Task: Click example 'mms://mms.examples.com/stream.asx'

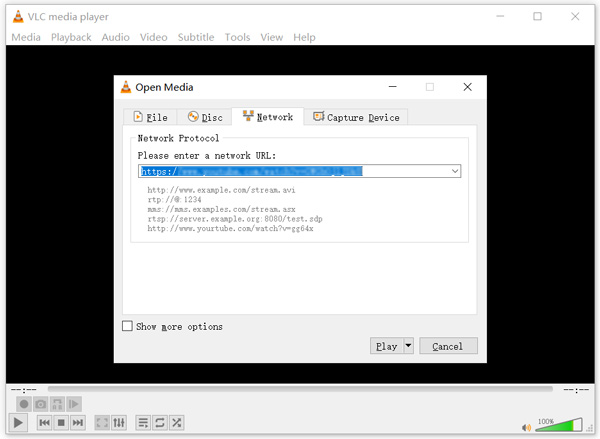Action: tap(221, 209)
